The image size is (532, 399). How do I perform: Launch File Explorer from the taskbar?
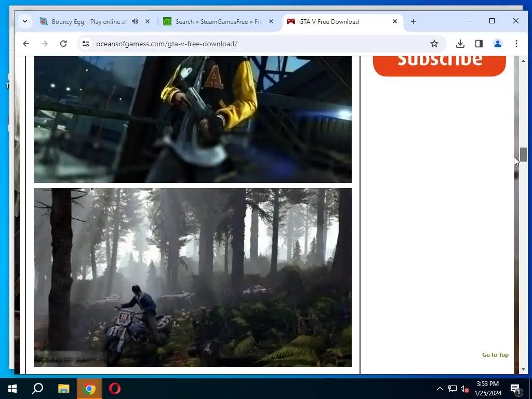63,389
